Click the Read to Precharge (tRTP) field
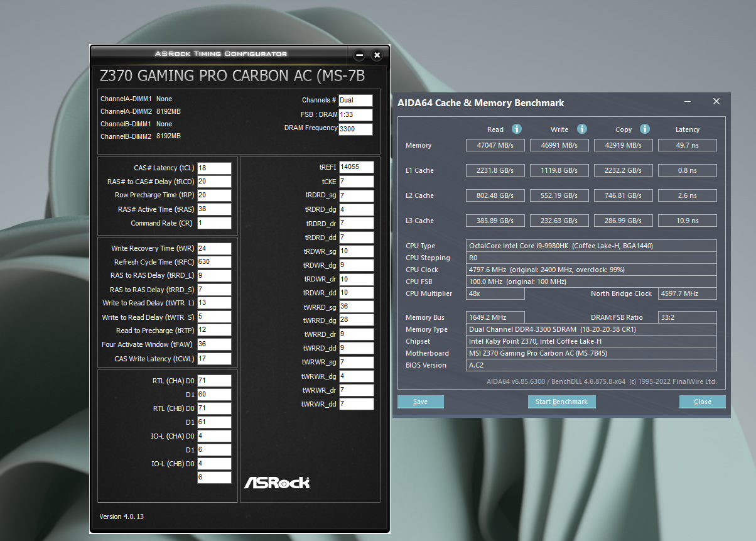This screenshot has width=756, height=541. click(214, 331)
